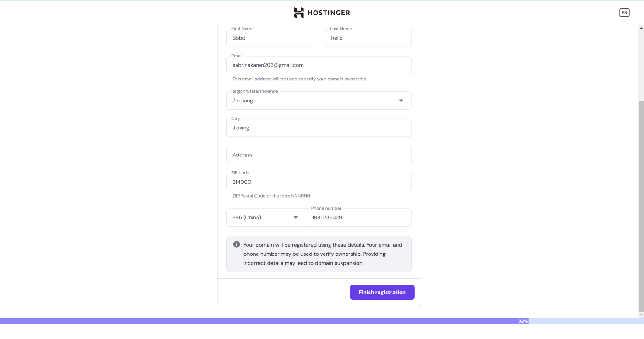Click the 82% progress bar label
Screen dimensions: 644x339
523,321
